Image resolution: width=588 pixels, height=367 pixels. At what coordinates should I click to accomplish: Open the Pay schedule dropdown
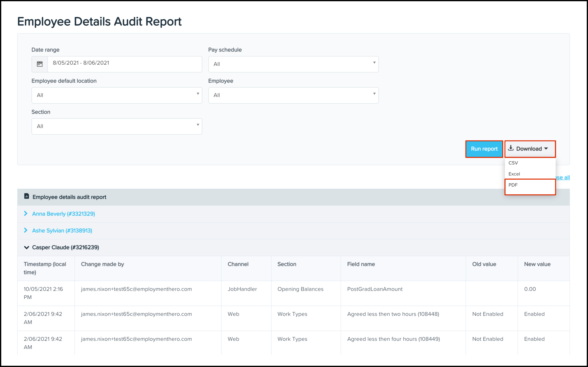(293, 64)
